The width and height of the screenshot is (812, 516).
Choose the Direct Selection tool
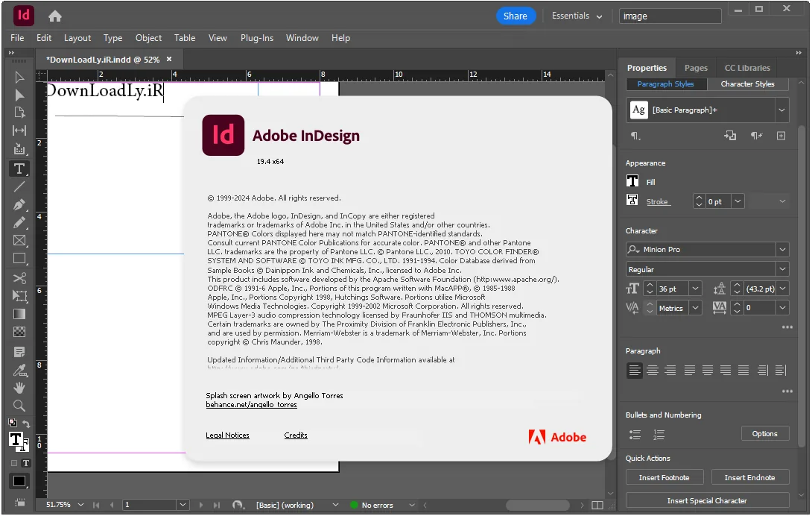click(19, 95)
